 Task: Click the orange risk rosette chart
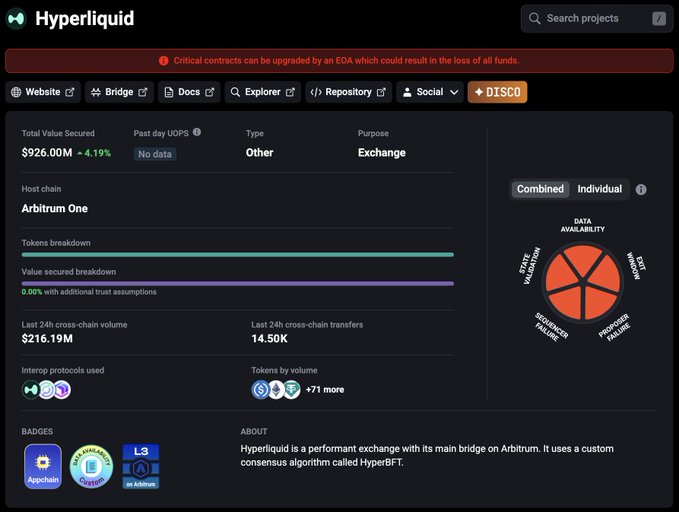click(583, 282)
